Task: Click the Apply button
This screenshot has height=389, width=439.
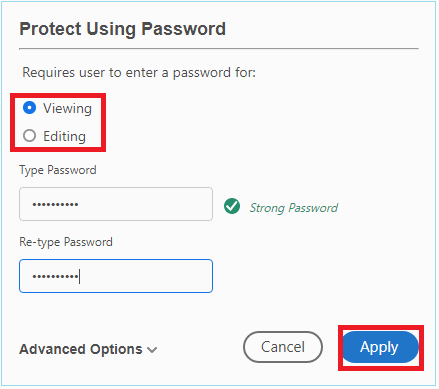Action: (x=380, y=347)
